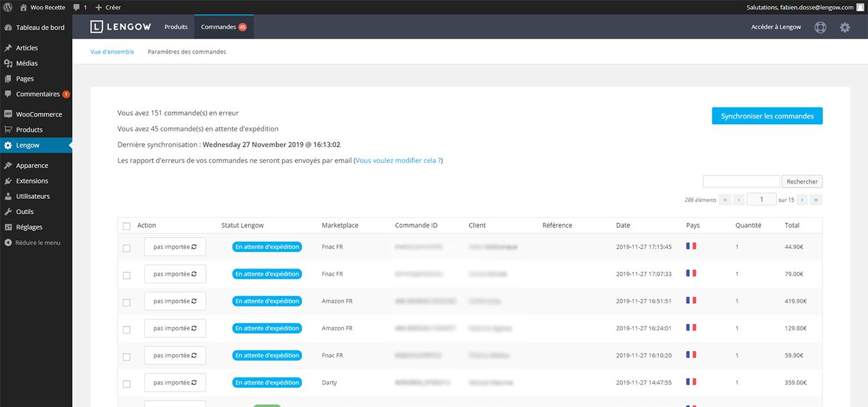The width and height of the screenshot is (868, 407).
Task: Click the user avatar icon
Action: [x=860, y=7]
